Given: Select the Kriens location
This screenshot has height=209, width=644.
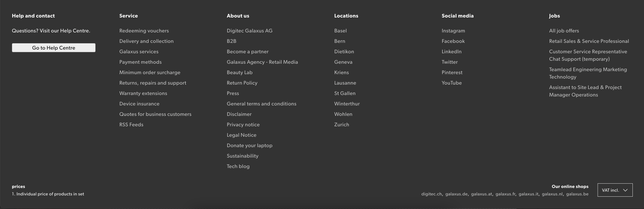Looking at the screenshot, I should (x=341, y=72).
